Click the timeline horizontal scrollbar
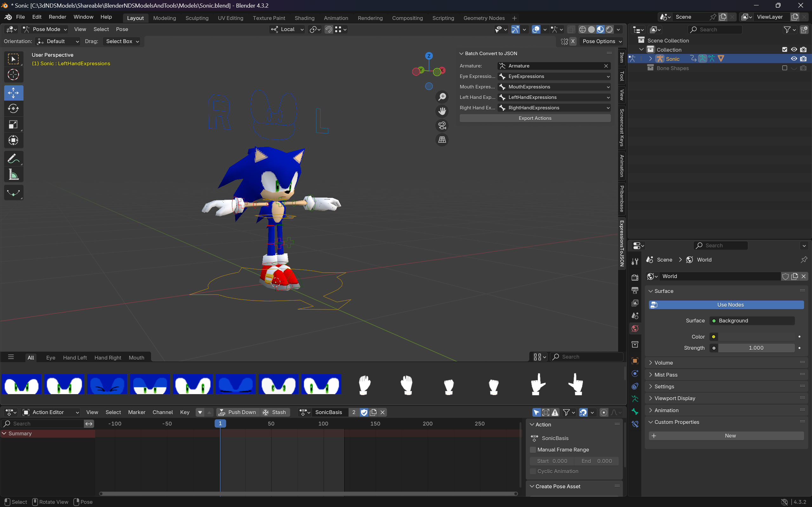Screen dimensions: 812x507 [x=308, y=494]
